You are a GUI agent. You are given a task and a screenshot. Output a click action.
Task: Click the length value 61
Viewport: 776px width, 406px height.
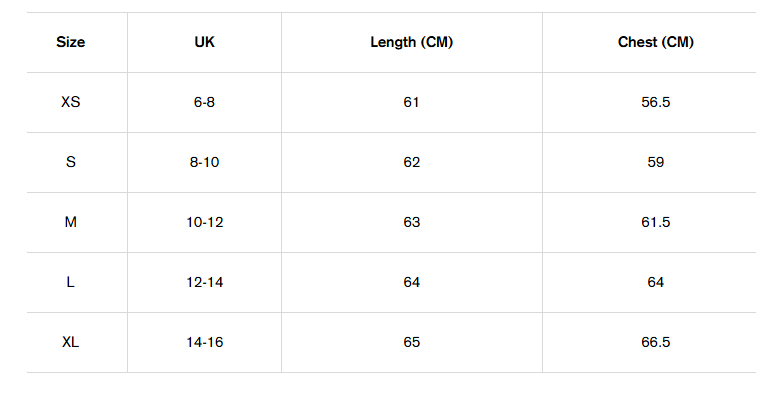point(412,102)
